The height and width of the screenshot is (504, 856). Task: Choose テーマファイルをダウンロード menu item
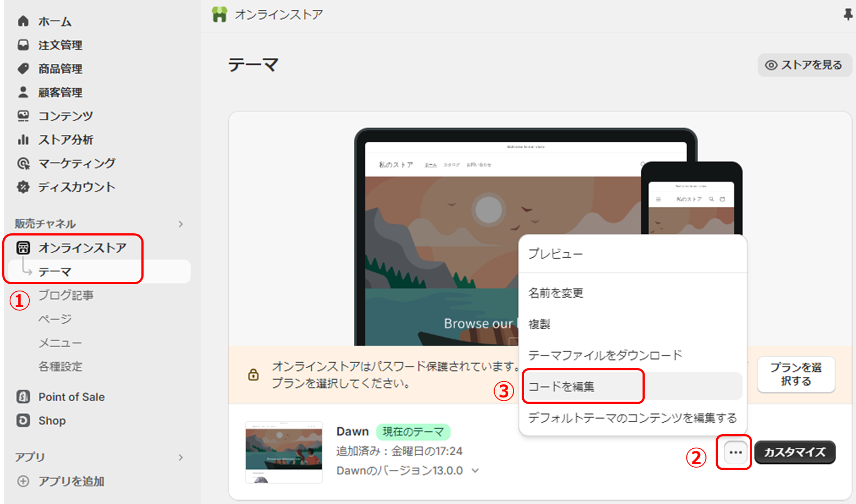click(x=632, y=355)
